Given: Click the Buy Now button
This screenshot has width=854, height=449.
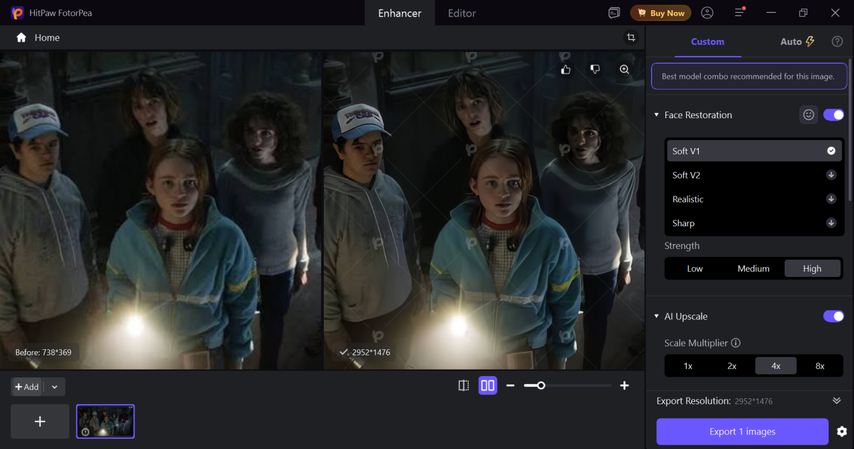Looking at the screenshot, I should click(x=661, y=13).
